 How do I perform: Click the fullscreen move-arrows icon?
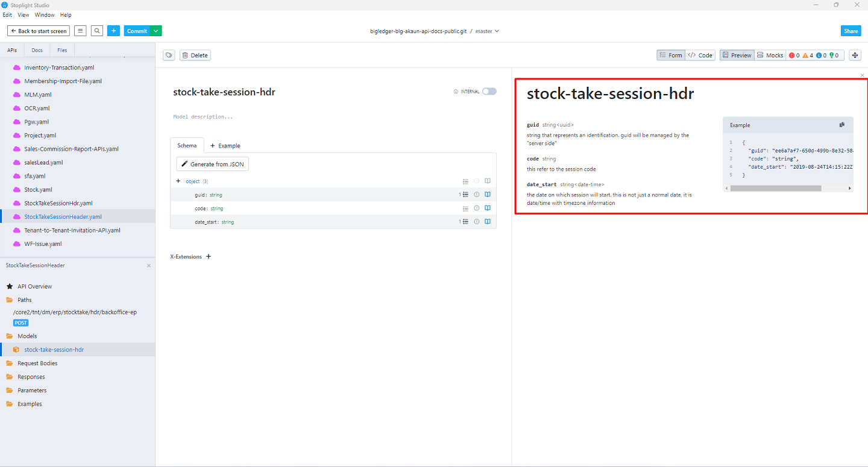point(855,55)
